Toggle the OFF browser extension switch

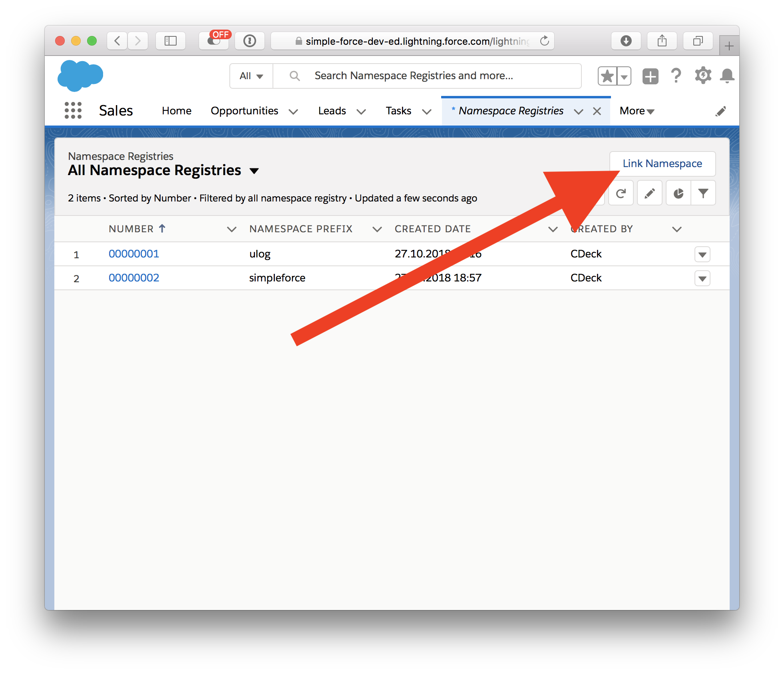[214, 40]
